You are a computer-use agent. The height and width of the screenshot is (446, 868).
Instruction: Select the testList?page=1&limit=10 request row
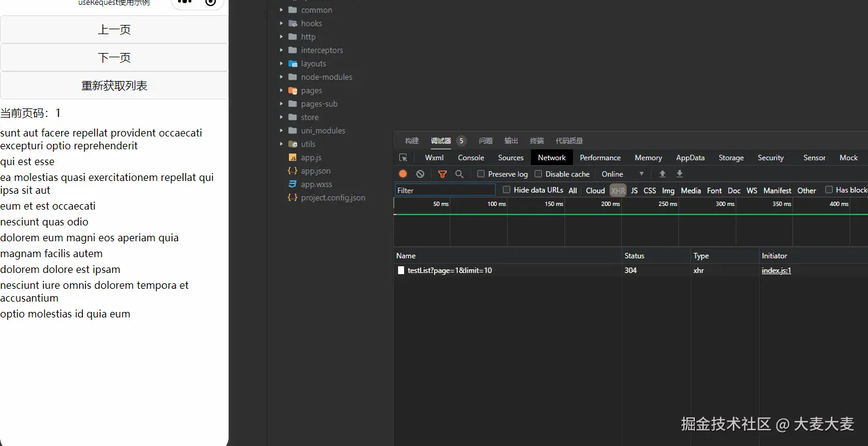click(631, 270)
